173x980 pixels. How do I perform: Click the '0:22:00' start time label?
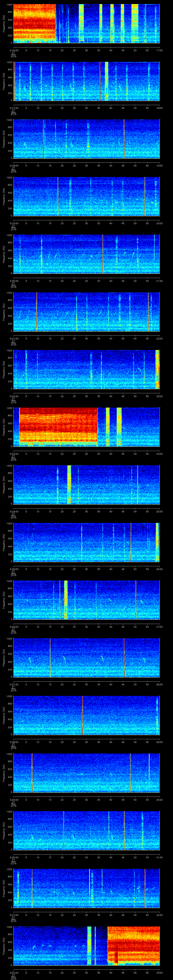coord(14,396)
